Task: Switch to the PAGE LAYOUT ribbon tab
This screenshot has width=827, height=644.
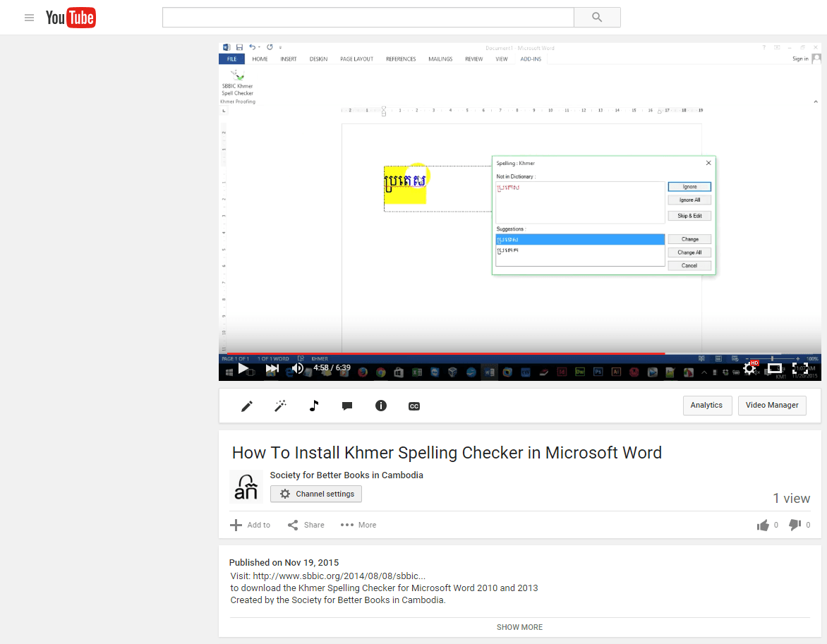Action: (x=356, y=59)
